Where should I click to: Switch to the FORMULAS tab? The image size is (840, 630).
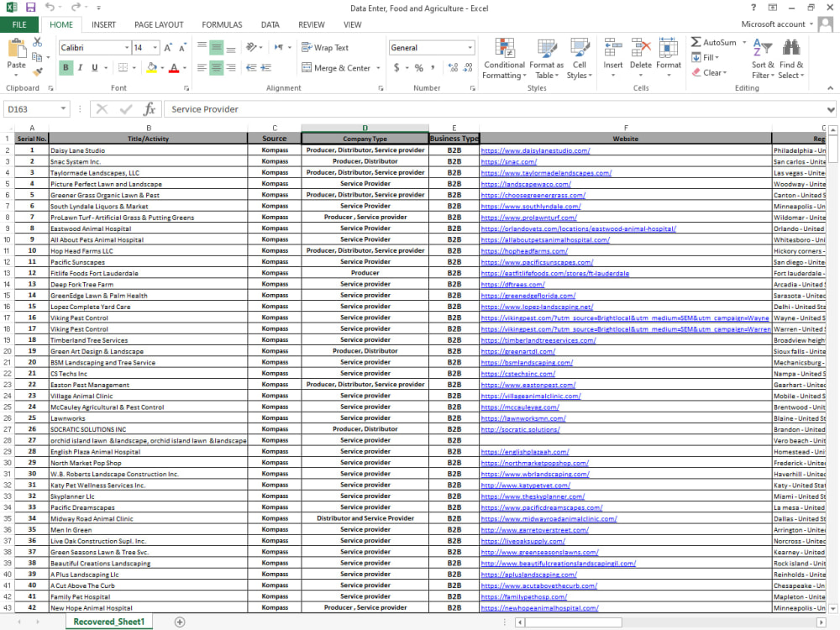pyautogui.click(x=222, y=24)
